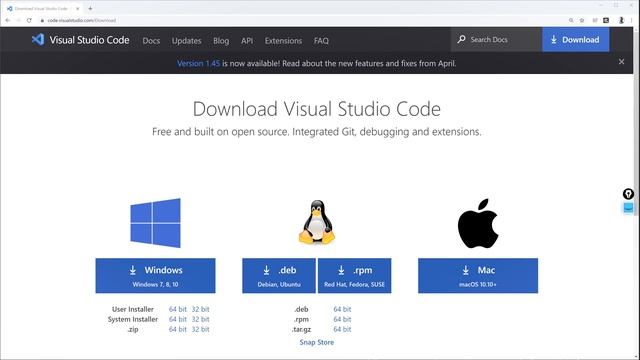The width and height of the screenshot is (640, 360).
Task: Open the browser profile avatar icon
Action: [621, 20]
